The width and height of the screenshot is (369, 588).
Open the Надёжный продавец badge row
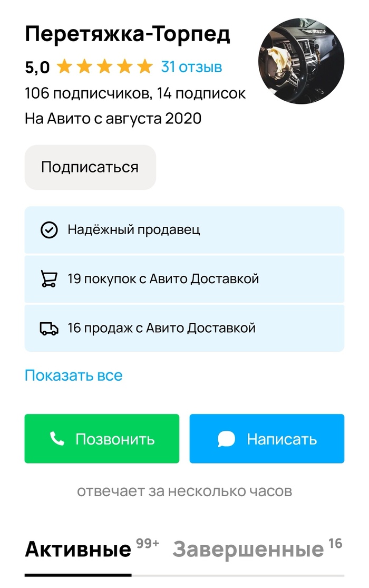click(x=184, y=230)
